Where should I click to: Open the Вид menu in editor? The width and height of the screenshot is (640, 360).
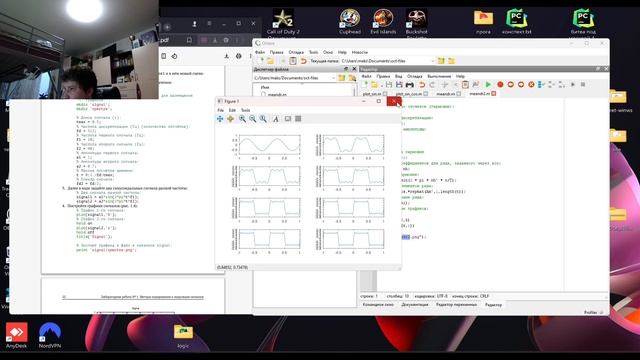click(x=398, y=76)
